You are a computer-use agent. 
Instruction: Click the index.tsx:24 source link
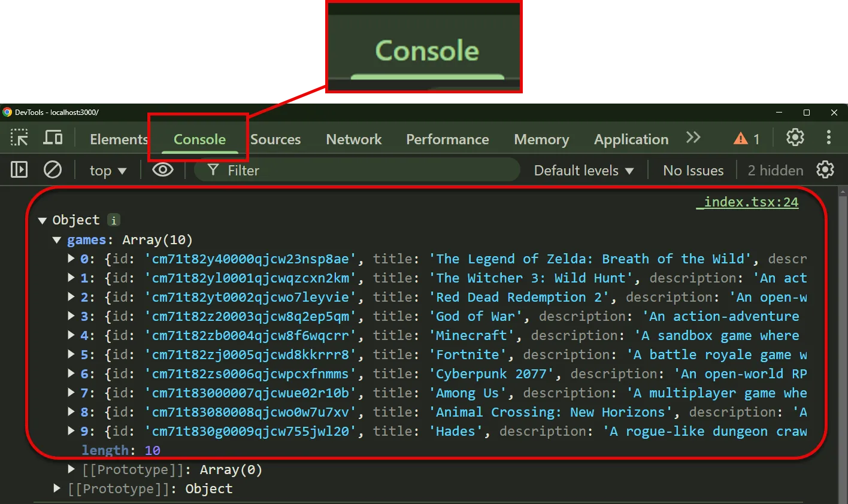click(x=747, y=202)
